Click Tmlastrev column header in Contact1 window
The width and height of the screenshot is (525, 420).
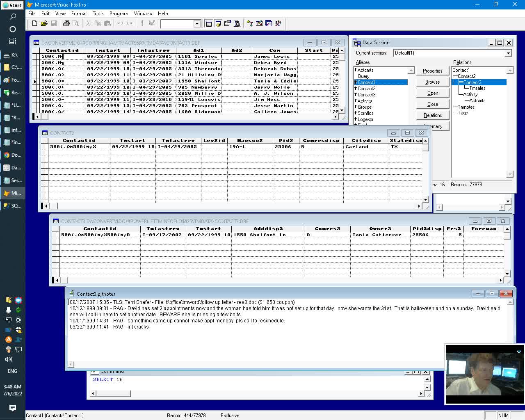[x=153, y=50]
